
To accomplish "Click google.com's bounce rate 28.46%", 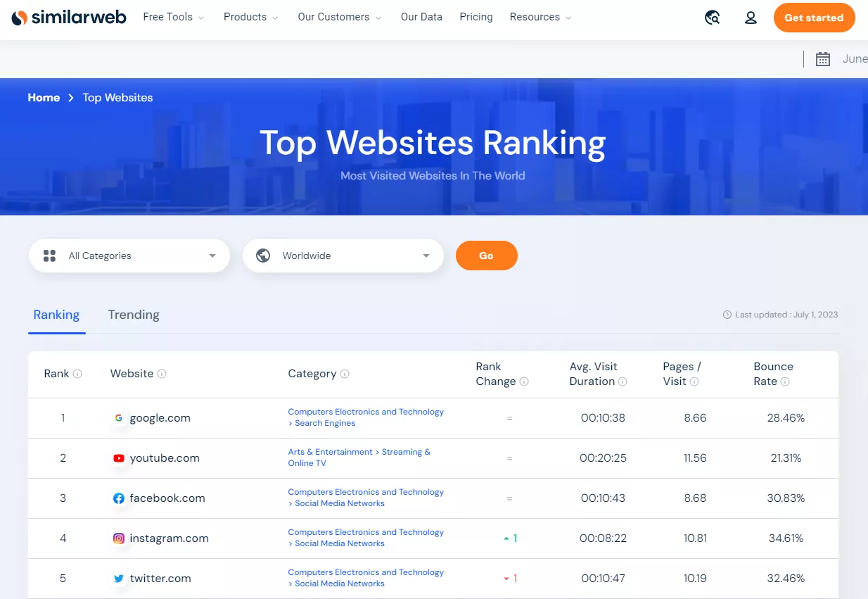I will 786,418.
